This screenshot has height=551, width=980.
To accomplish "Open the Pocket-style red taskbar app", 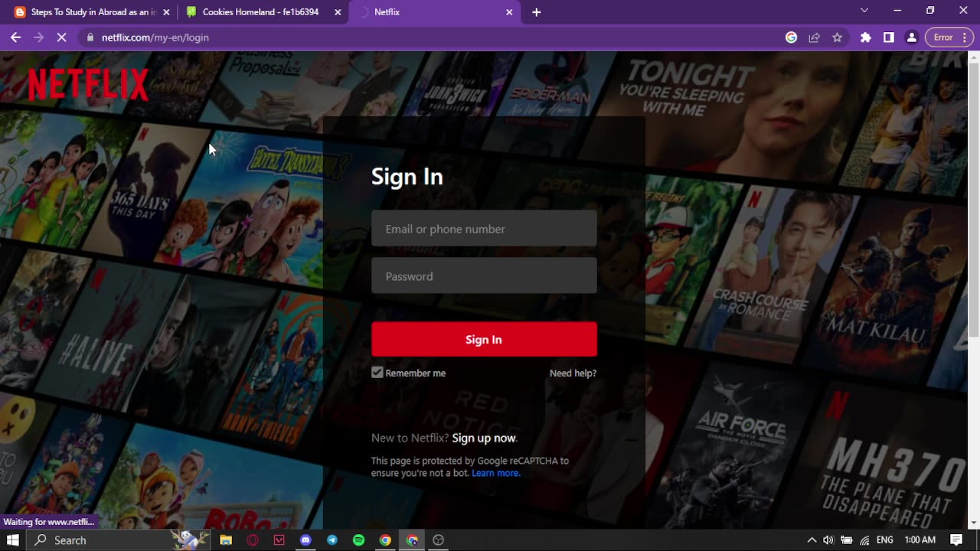I will [279, 540].
